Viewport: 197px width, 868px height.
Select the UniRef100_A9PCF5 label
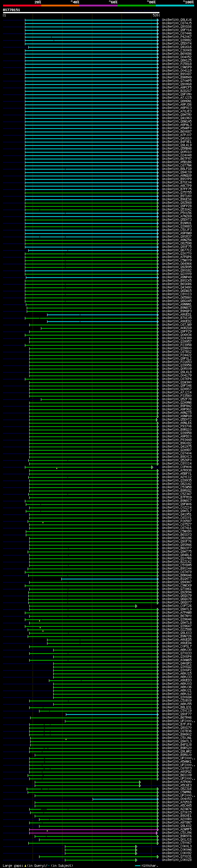click(177, 88)
